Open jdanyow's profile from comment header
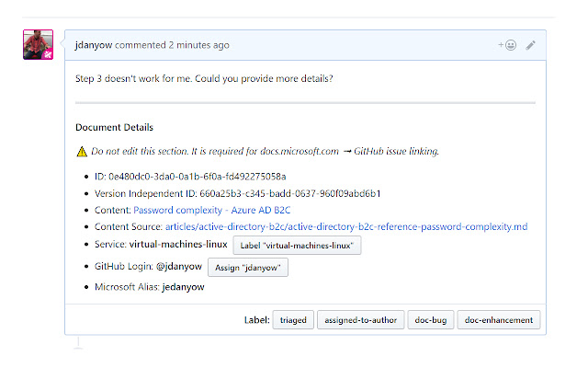The image size is (588, 368). (x=94, y=45)
